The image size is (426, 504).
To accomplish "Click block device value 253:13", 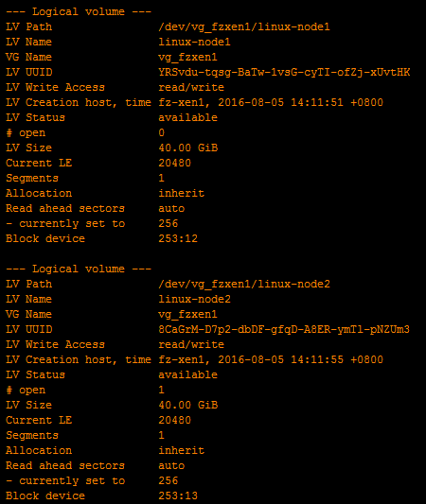I will [178, 495].
